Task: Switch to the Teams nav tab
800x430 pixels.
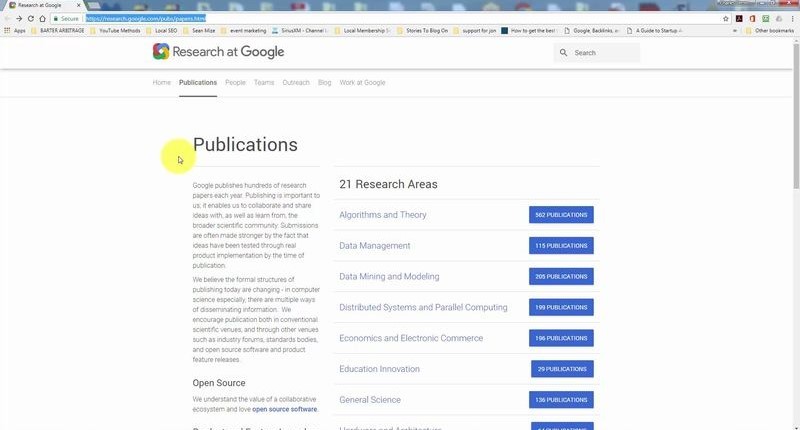Action: pos(264,82)
